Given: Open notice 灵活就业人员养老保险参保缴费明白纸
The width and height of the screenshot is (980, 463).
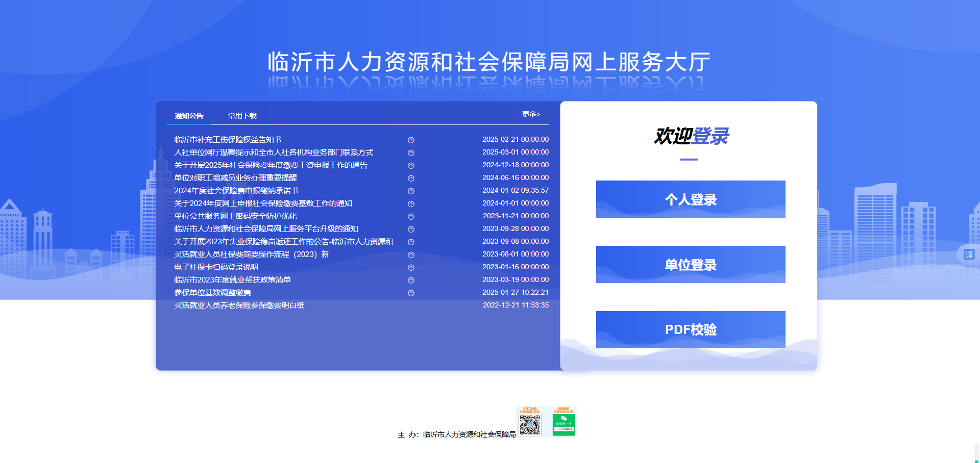Looking at the screenshot, I should tap(239, 305).
